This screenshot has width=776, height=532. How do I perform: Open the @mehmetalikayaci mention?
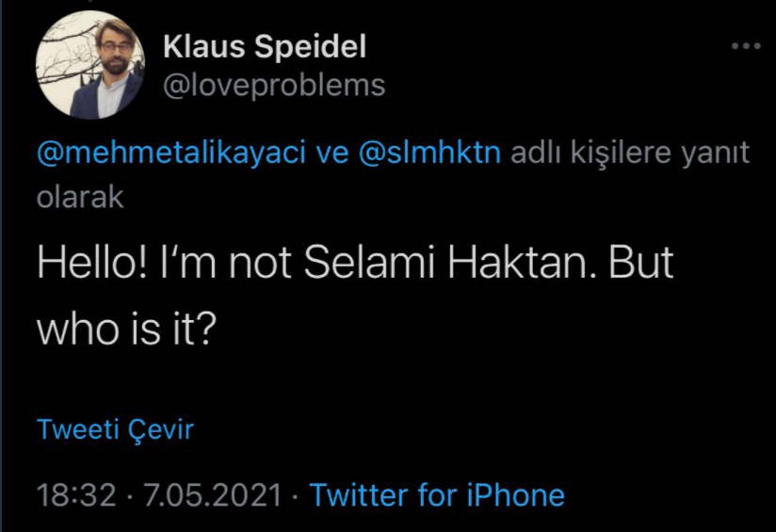[x=171, y=154]
